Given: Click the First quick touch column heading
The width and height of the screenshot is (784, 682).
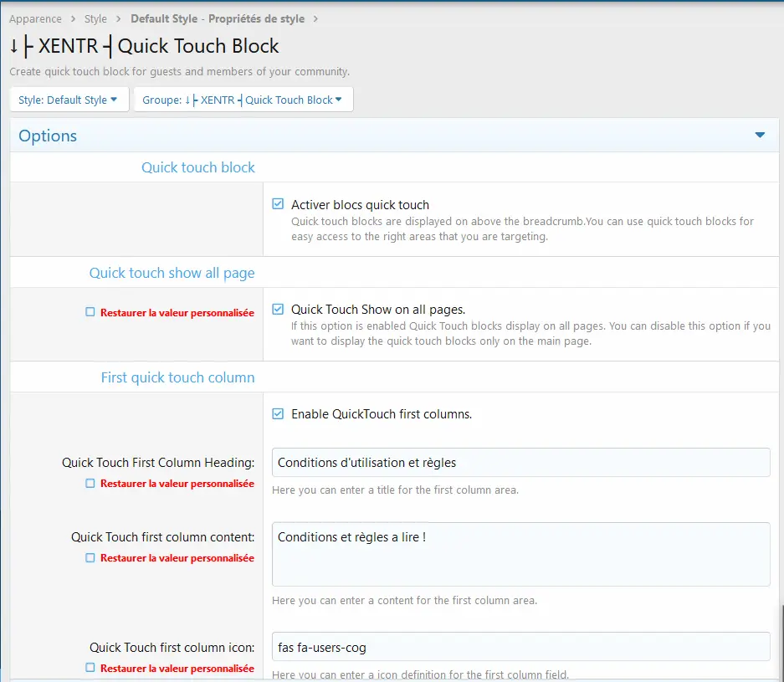Looking at the screenshot, I should click(x=177, y=377).
